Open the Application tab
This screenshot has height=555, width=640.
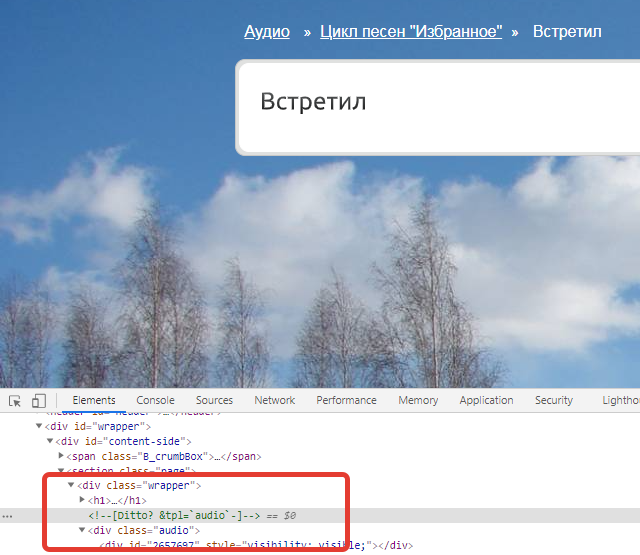(x=486, y=400)
